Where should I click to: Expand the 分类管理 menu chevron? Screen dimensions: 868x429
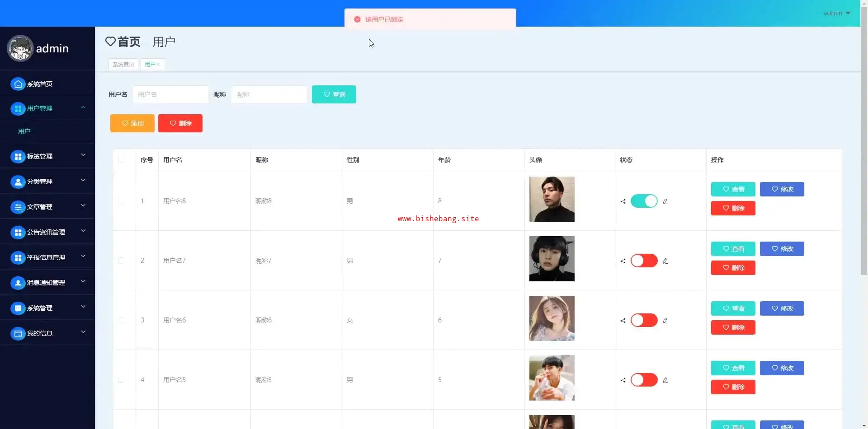click(x=83, y=180)
